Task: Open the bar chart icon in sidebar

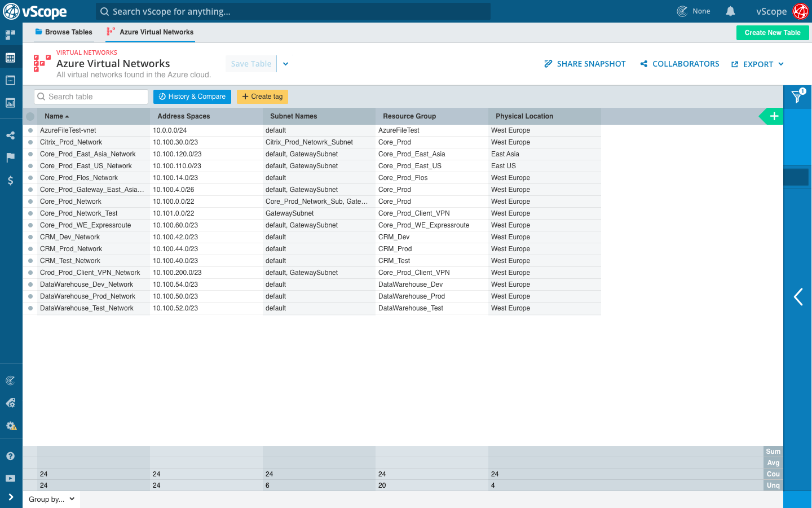Action: (10, 103)
